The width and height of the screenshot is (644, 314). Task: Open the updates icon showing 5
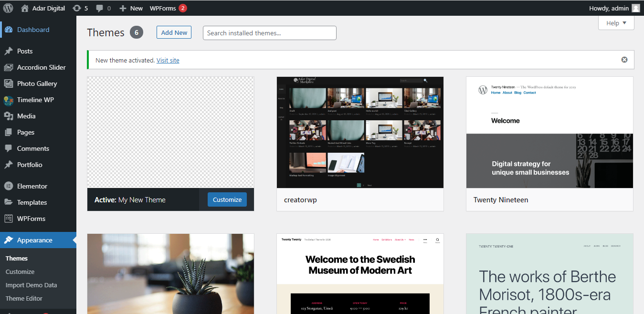(x=76, y=8)
